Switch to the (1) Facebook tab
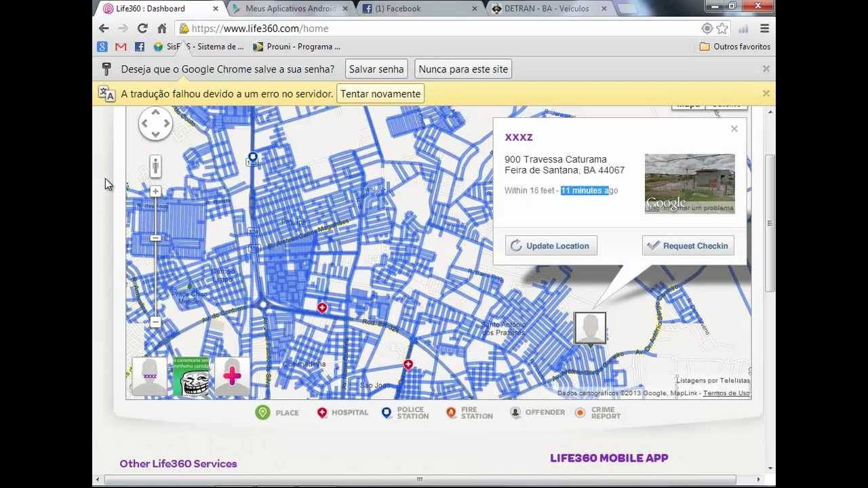 [x=420, y=9]
